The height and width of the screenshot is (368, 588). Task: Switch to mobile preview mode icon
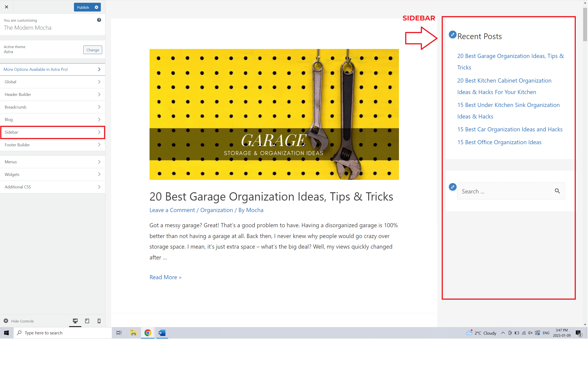[x=99, y=321]
